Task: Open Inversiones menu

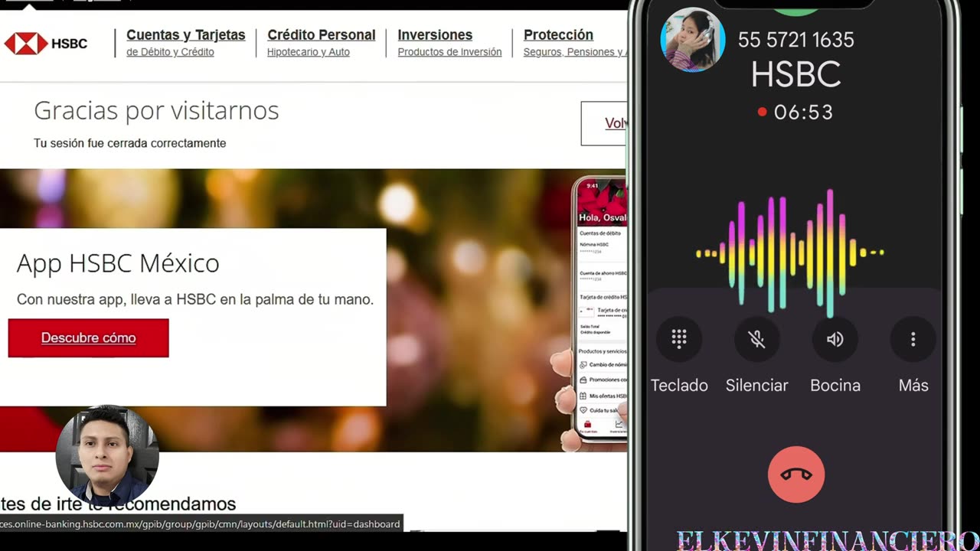Action: click(435, 35)
